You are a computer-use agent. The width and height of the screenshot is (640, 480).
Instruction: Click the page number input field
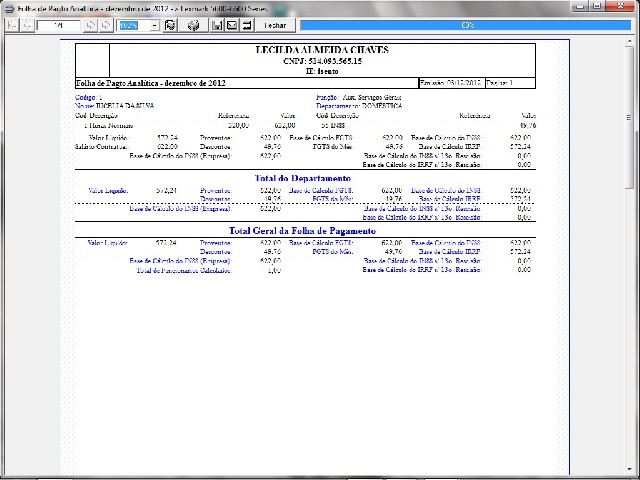(58, 25)
